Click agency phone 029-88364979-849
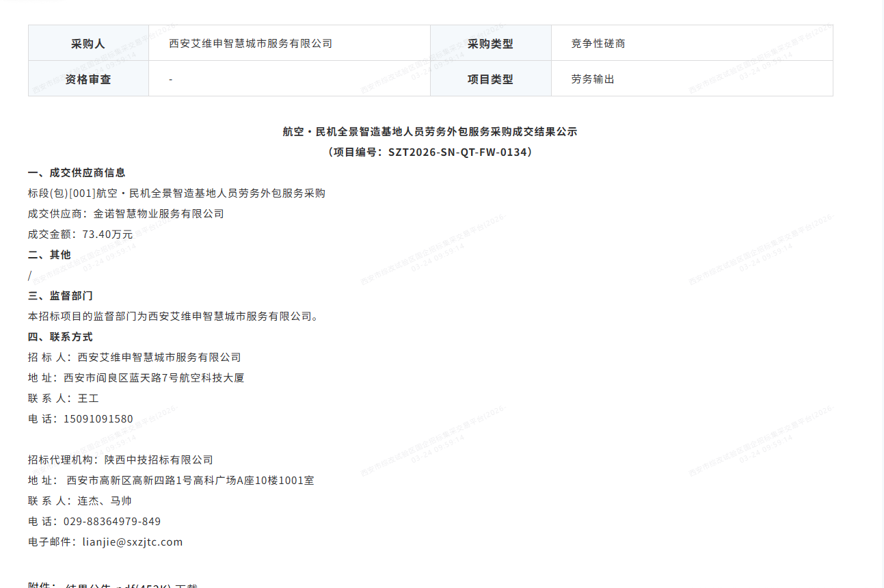 tap(112, 522)
